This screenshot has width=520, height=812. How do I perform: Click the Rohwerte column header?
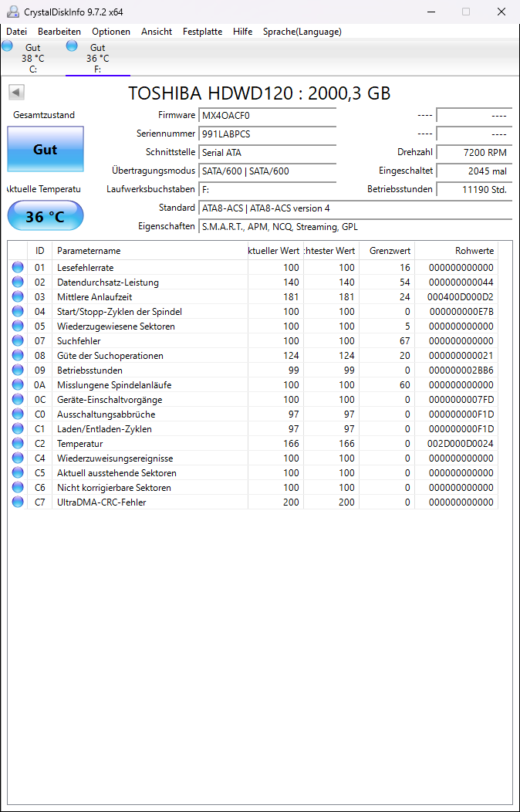coord(457,251)
